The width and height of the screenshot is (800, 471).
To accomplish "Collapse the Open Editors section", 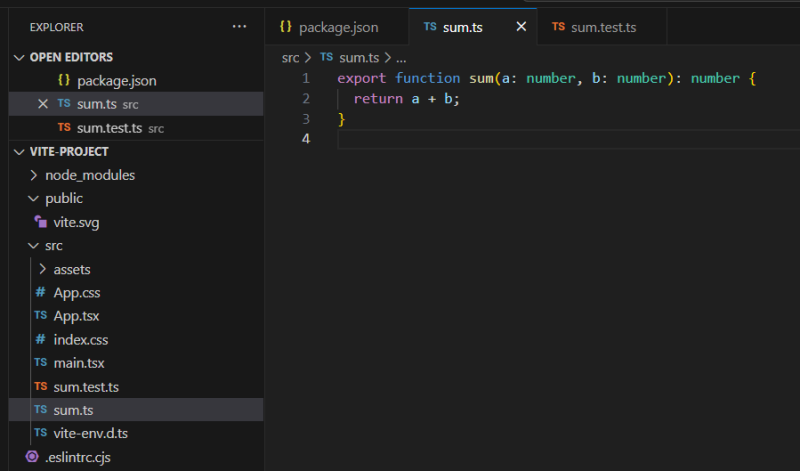I will pyautogui.click(x=19, y=57).
